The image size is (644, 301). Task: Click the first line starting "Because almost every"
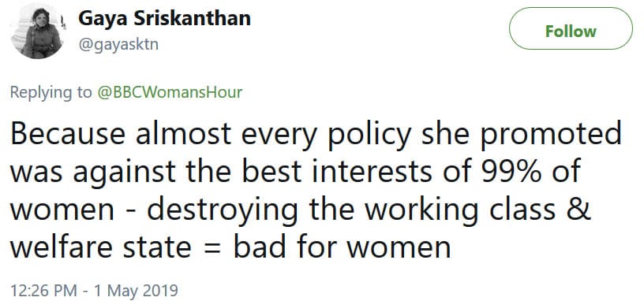coord(316,135)
